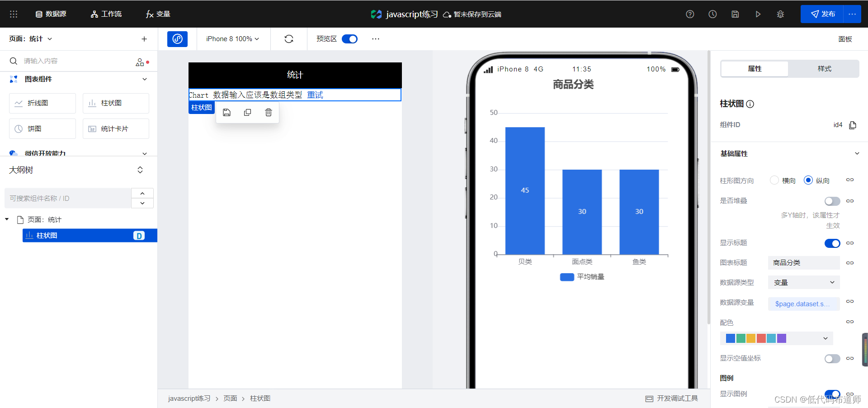The image size is (868, 408).
Task: Open the iPhone 8 100% device dropdown
Action: coord(233,39)
